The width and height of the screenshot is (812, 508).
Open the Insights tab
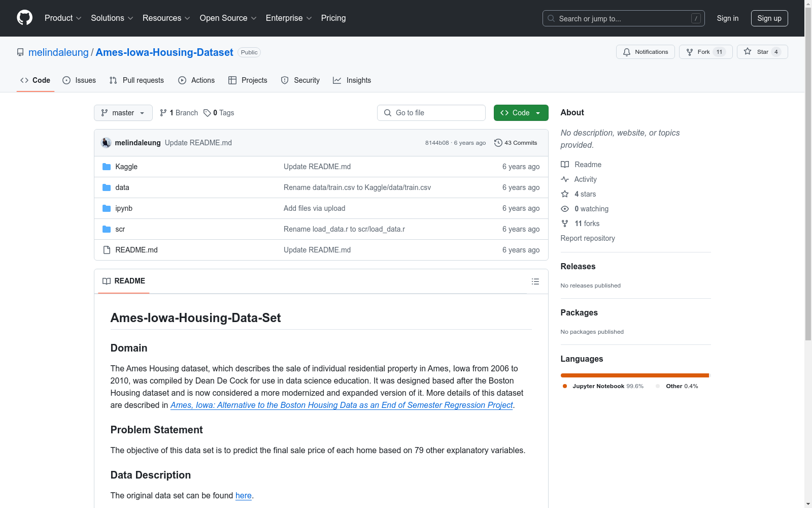tap(352, 80)
